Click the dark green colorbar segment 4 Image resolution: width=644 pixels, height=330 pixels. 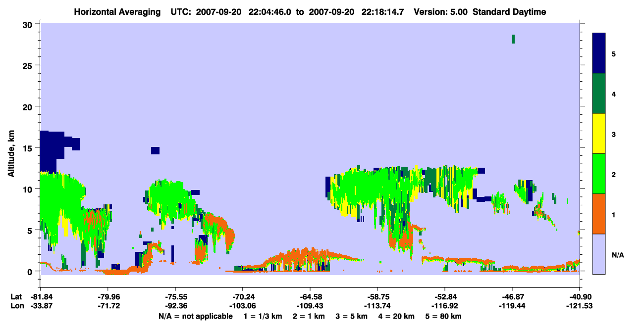pos(599,94)
